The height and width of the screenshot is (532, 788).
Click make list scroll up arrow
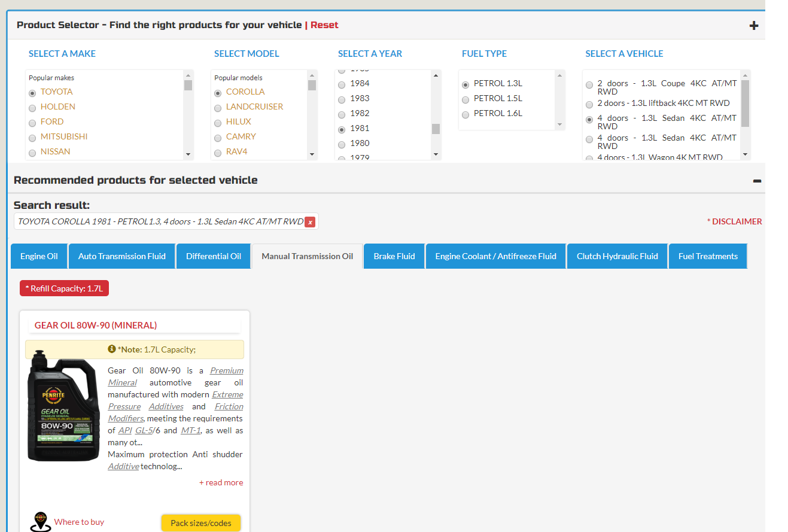[188, 75]
